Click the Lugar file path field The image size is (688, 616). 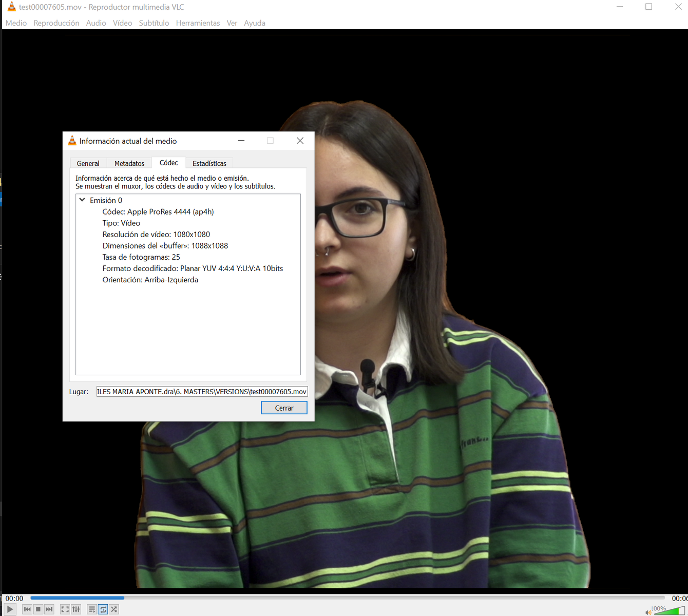(x=202, y=392)
